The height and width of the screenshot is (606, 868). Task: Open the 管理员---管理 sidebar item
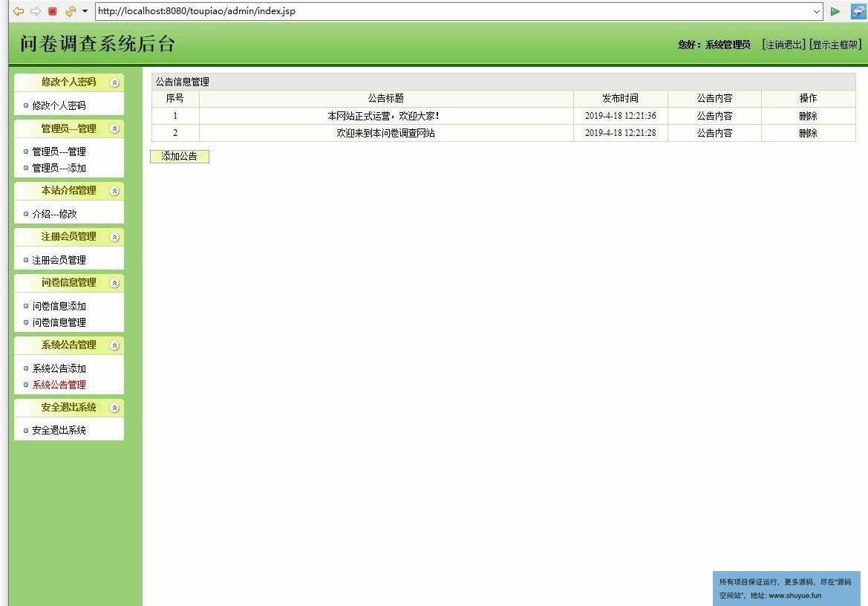point(59,151)
